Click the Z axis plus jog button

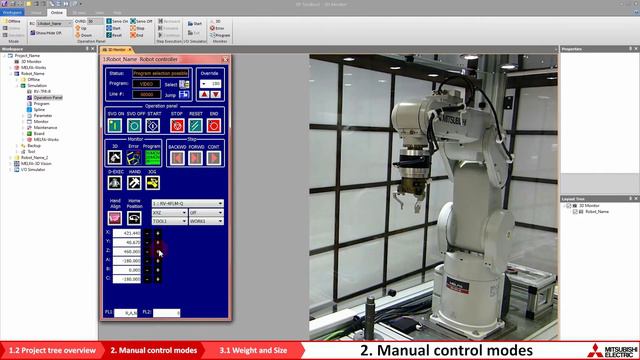click(158, 251)
